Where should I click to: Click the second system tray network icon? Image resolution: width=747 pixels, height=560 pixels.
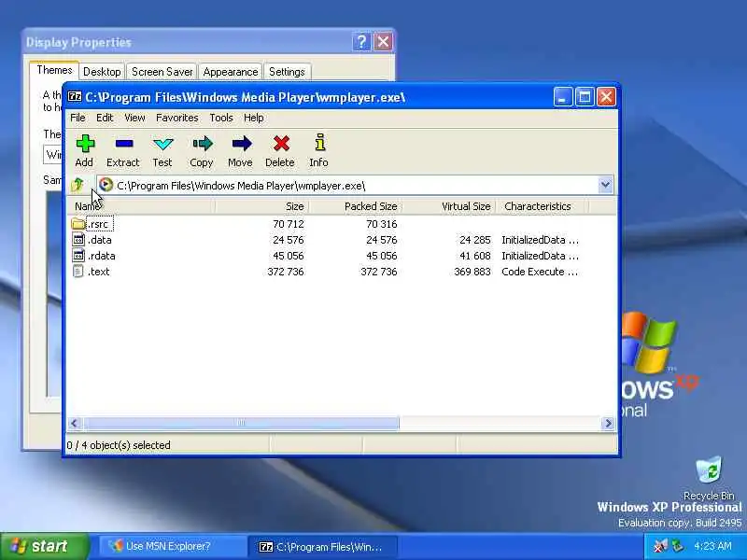click(678, 546)
